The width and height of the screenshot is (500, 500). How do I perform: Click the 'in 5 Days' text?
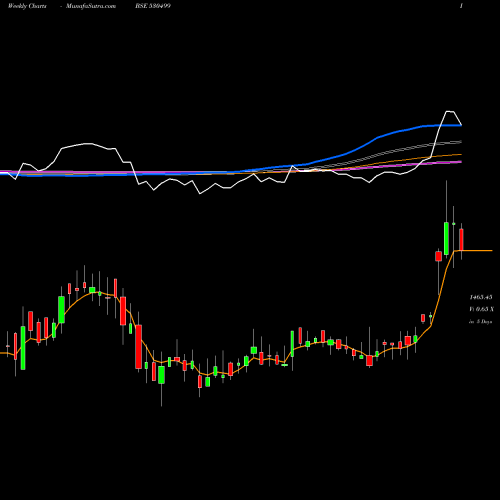(x=480, y=322)
